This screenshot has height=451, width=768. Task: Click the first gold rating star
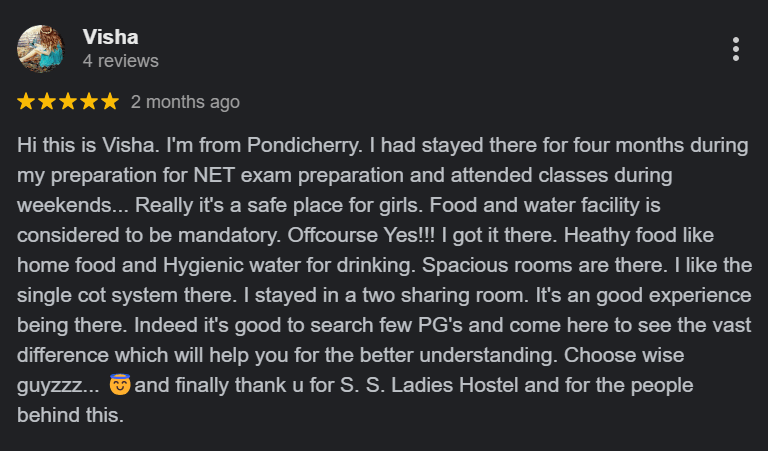pyautogui.click(x=25, y=102)
